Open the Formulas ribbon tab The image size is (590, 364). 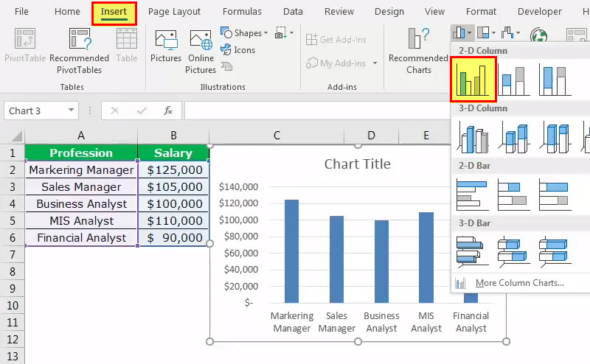point(242,12)
